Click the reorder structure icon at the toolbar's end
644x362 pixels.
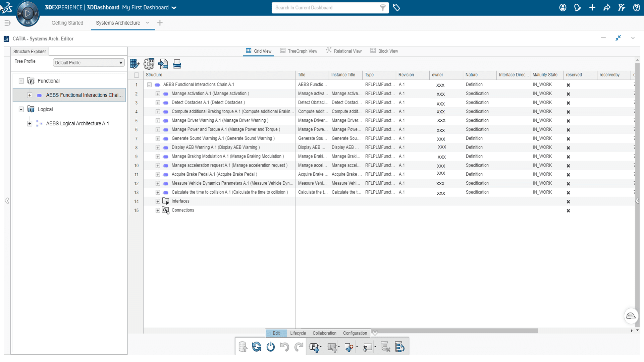[400, 347]
